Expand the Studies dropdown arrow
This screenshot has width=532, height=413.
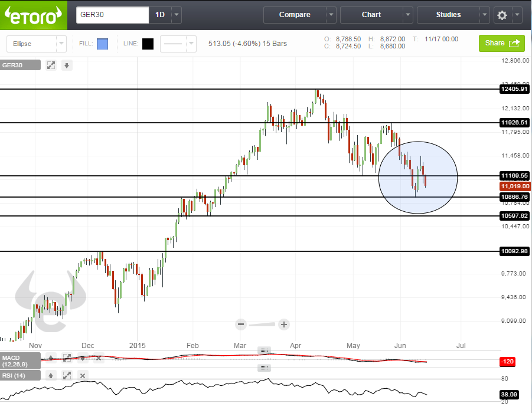click(x=485, y=15)
